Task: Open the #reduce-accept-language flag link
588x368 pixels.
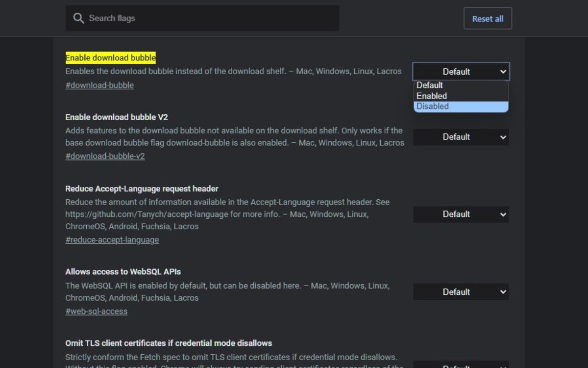Action: pos(112,239)
